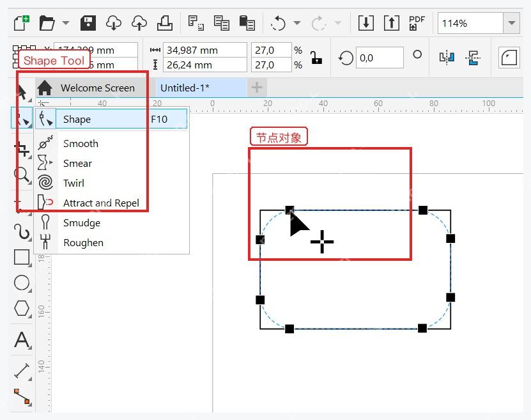Click the cloud download icon
Viewport: 531px width, 420px height.
tap(114, 23)
